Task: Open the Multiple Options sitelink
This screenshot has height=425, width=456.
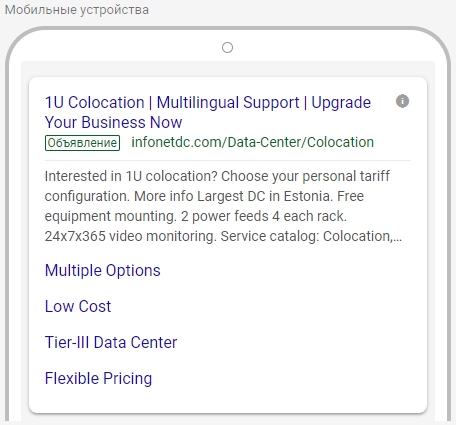Action: click(103, 270)
